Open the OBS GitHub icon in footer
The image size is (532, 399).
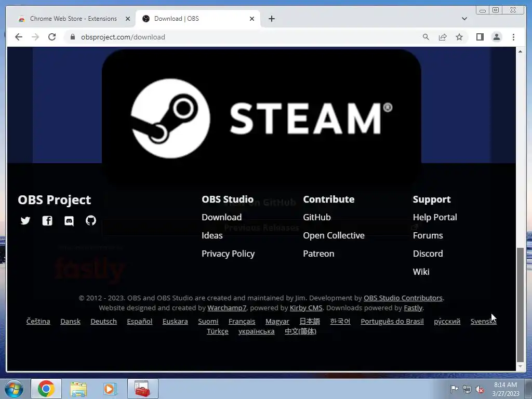(x=90, y=221)
